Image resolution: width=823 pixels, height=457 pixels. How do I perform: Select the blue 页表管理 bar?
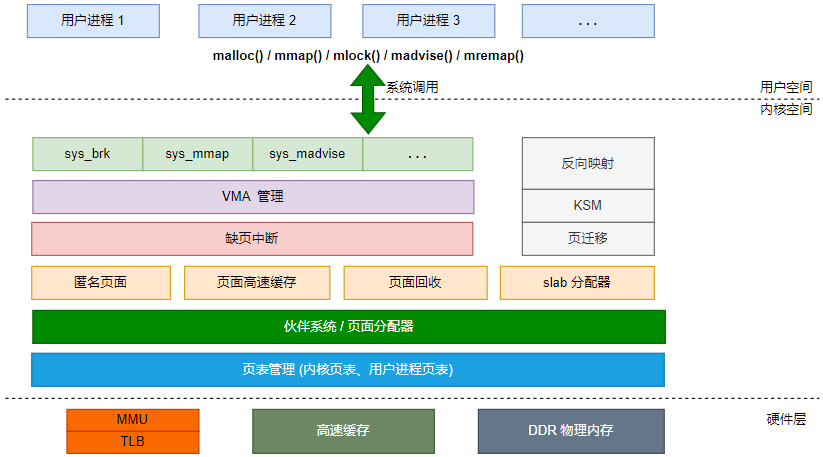point(348,369)
